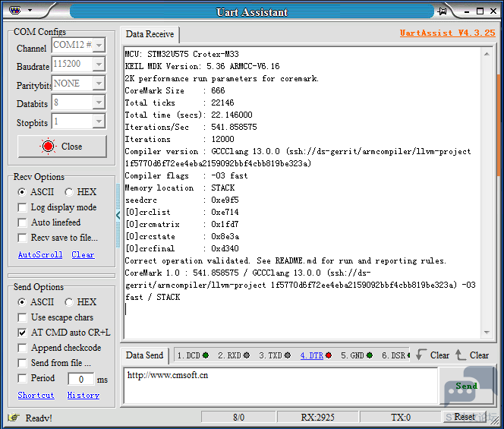504x429 pixels.
Task: Open the Channel COM12 dropdown
Action: tap(99, 45)
